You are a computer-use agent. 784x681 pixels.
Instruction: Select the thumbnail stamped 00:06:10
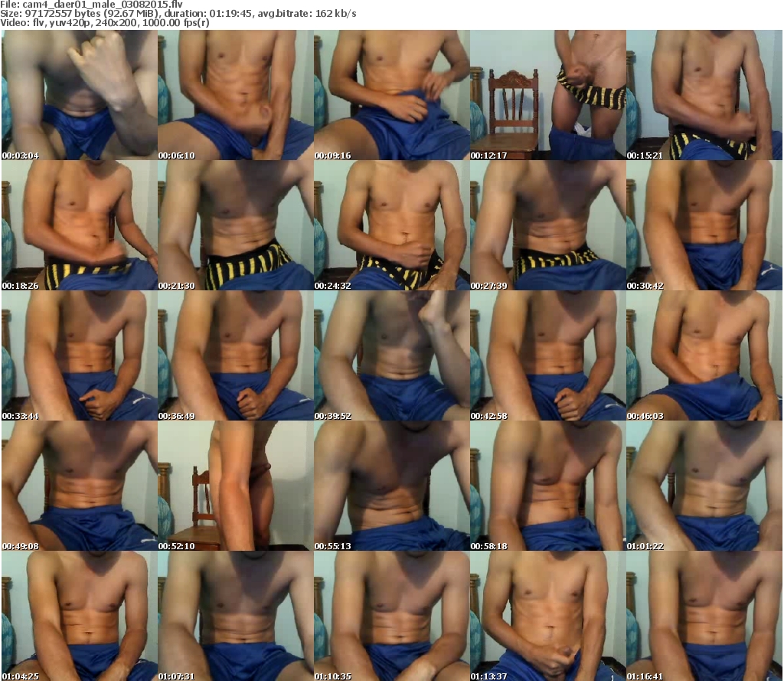click(236, 95)
